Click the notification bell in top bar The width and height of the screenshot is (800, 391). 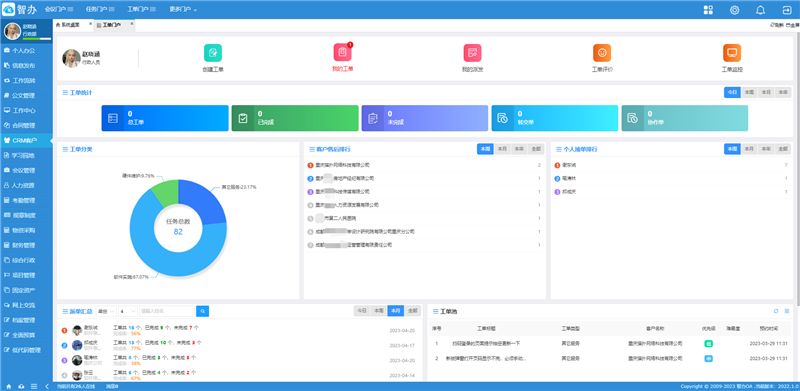(761, 10)
